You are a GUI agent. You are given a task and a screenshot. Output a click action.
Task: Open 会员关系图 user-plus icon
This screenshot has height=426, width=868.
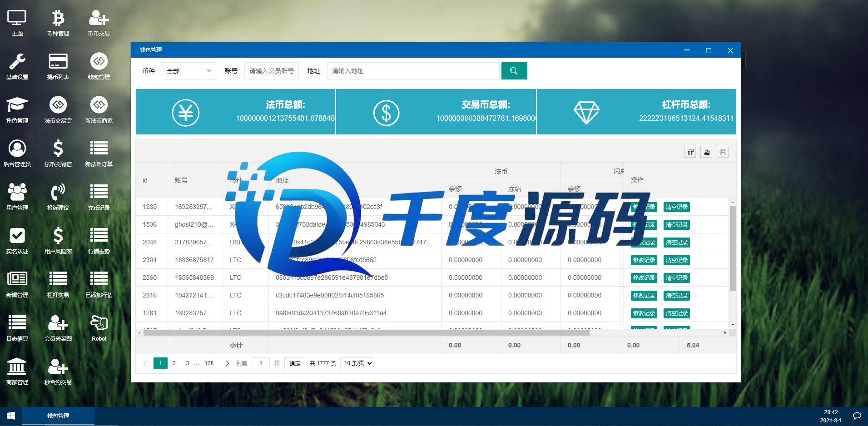(58, 328)
